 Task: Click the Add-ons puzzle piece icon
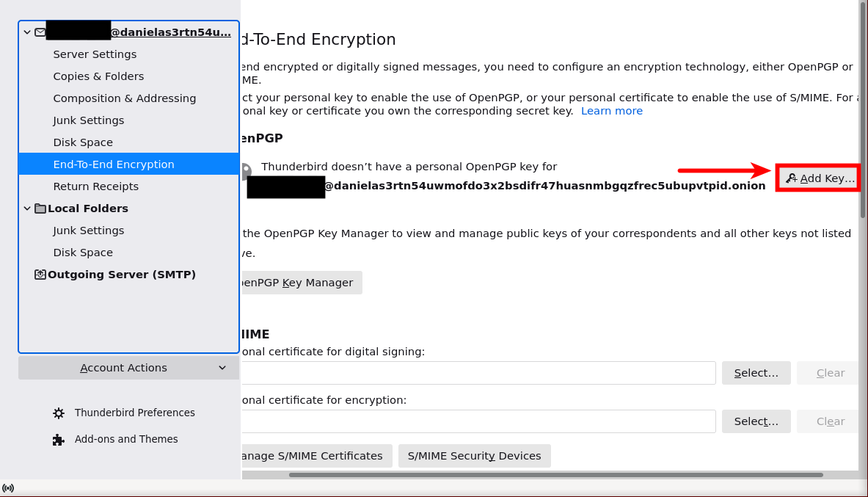59,440
